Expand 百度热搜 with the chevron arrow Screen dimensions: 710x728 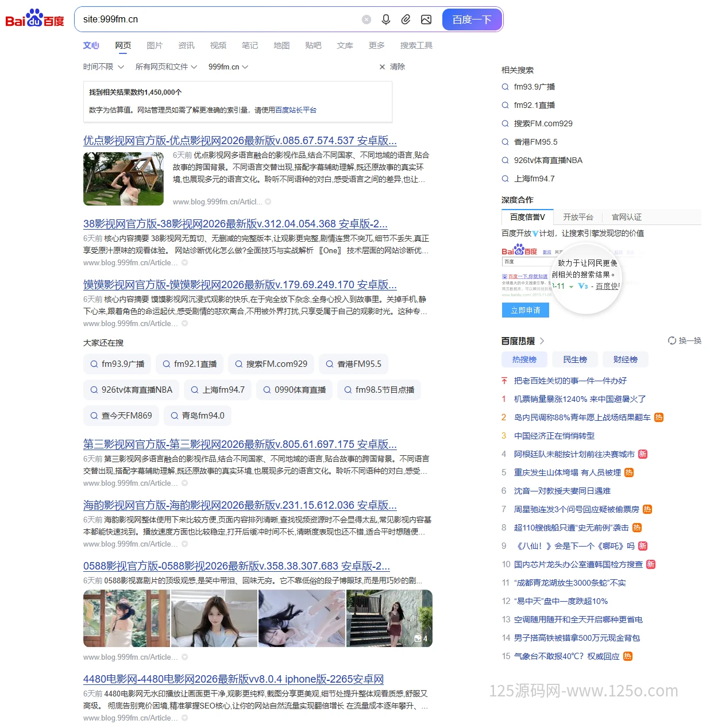542,340
